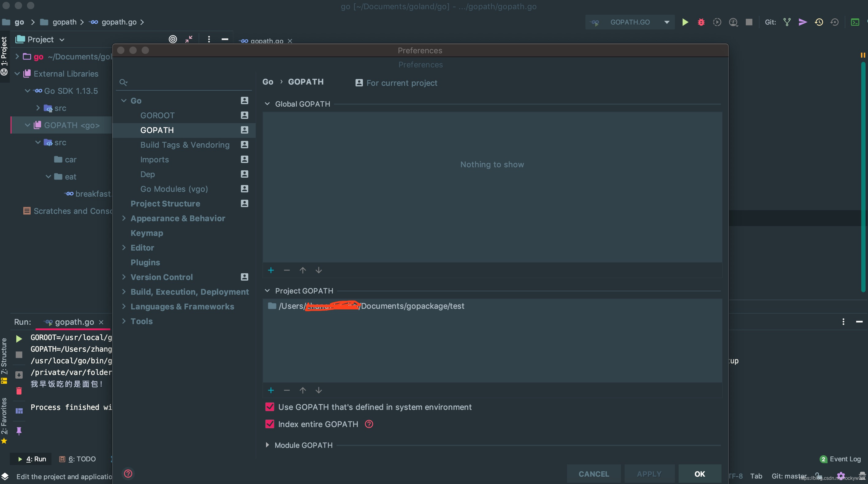Click the green Run button in toolbar
868x484 pixels.
(685, 22)
